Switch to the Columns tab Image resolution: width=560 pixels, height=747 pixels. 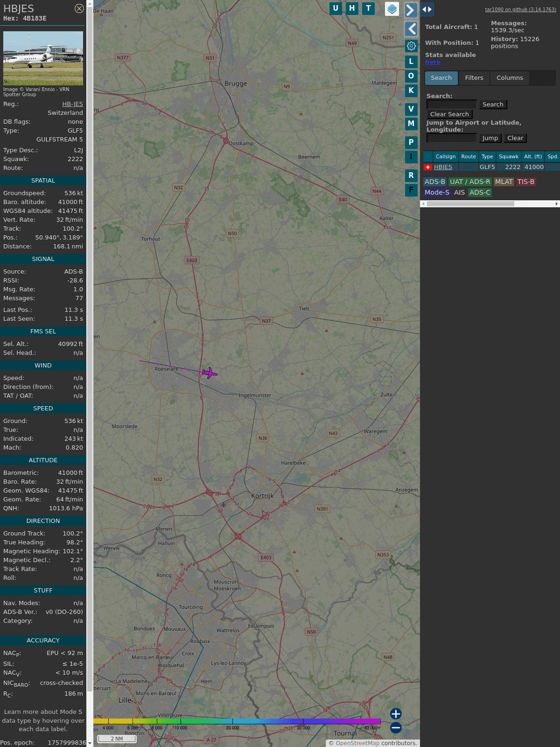tap(509, 78)
